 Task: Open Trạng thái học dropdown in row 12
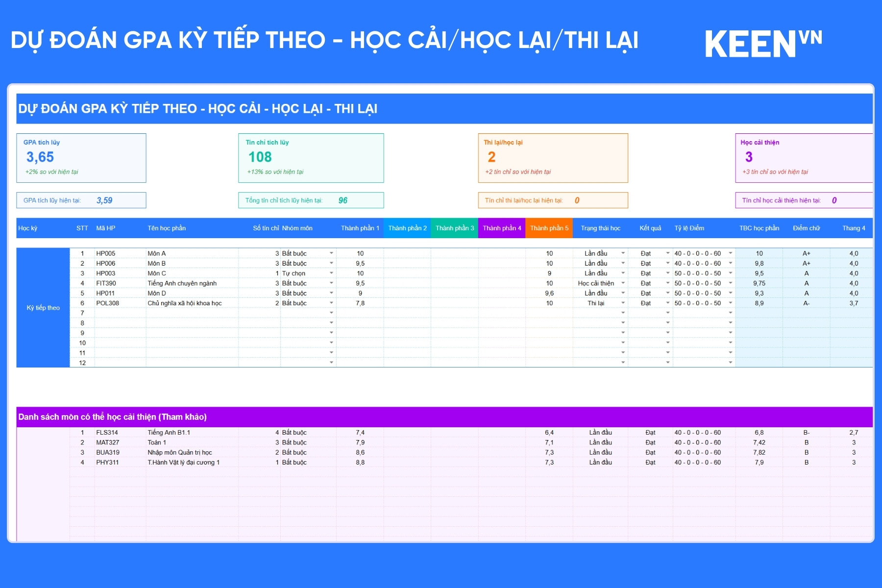(x=623, y=363)
